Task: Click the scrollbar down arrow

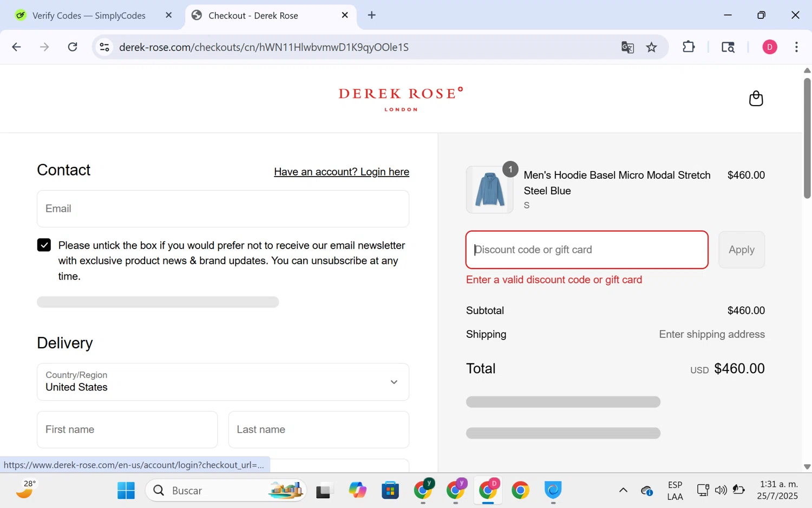Action: tap(807, 466)
